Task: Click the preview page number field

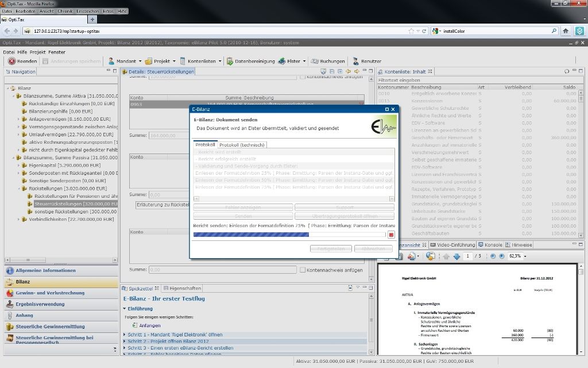Action: point(467,256)
